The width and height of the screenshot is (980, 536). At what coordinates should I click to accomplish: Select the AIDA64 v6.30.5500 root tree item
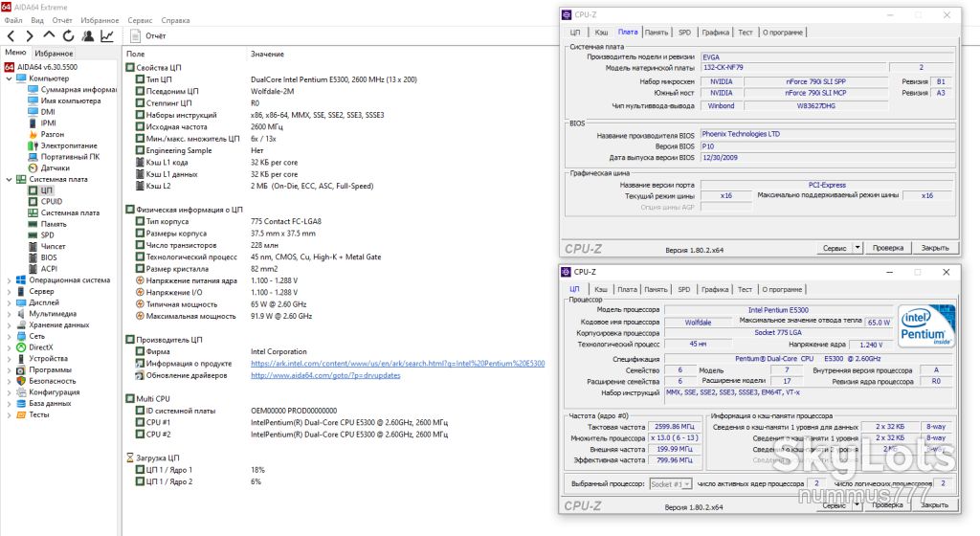48,67
